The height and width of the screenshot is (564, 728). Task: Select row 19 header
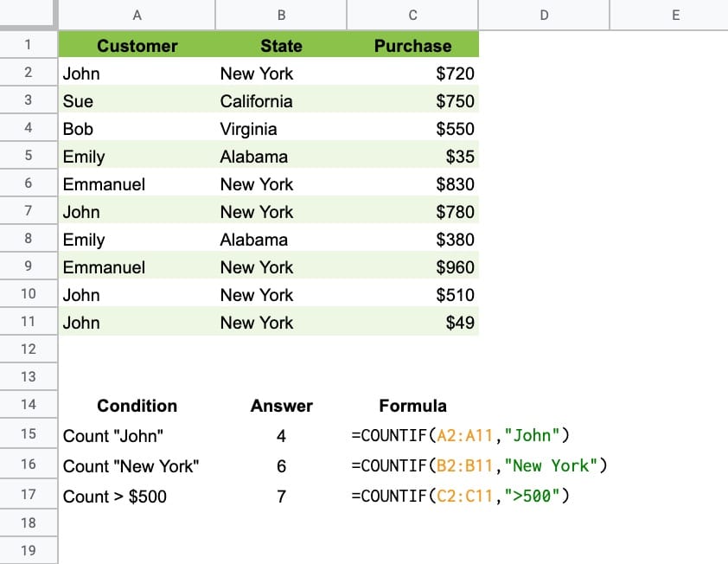click(x=28, y=550)
